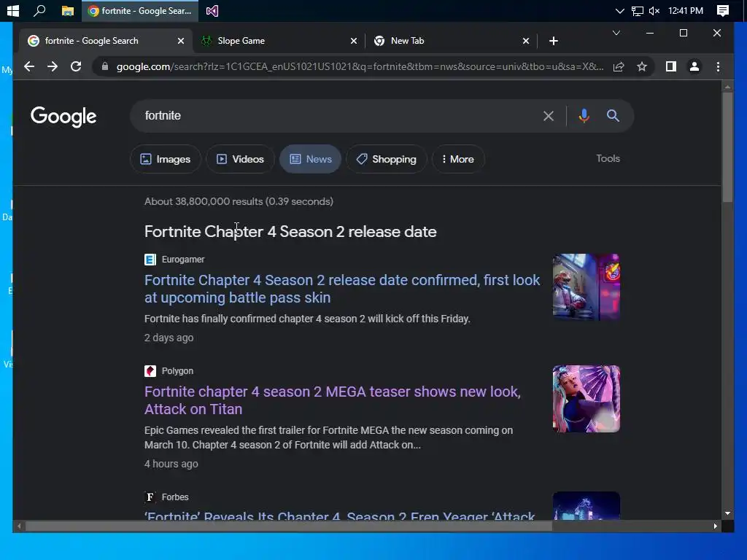
Task: Click the page scroll down arrow
Action: pyautogui.click(x=727, y=513)
